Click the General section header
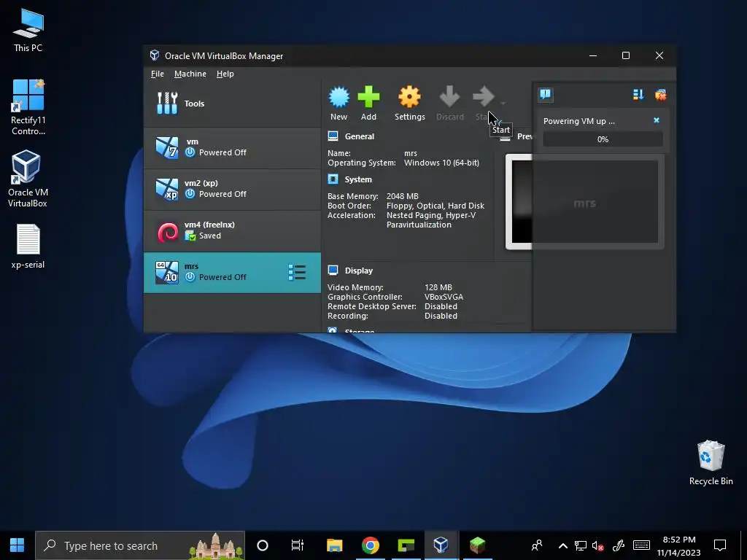Viewport: 747px width, 560px height. coord(359,136)
